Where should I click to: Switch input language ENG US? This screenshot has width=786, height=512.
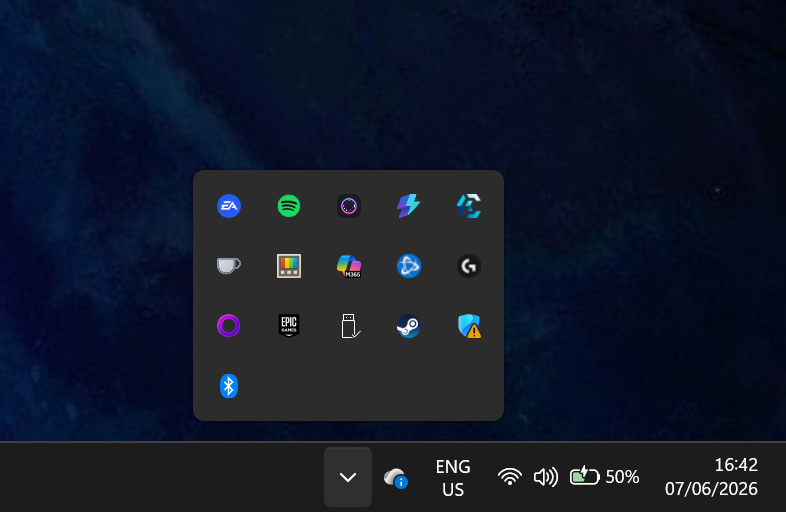click(x=453, y=477)
